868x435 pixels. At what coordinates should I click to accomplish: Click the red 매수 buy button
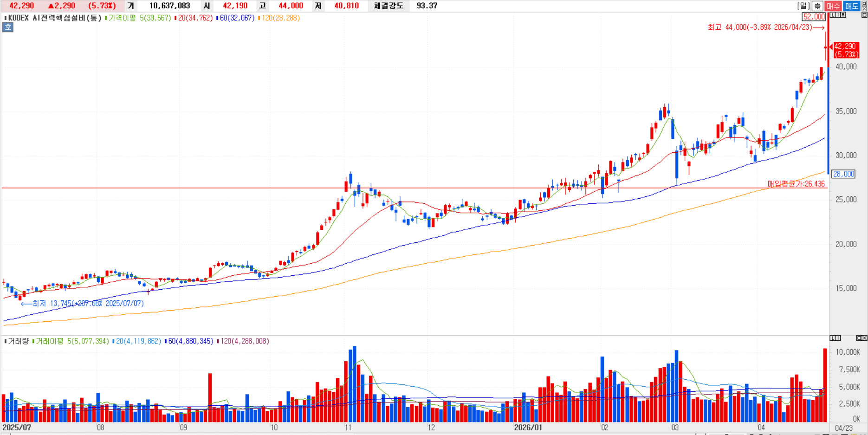[834, 6]
